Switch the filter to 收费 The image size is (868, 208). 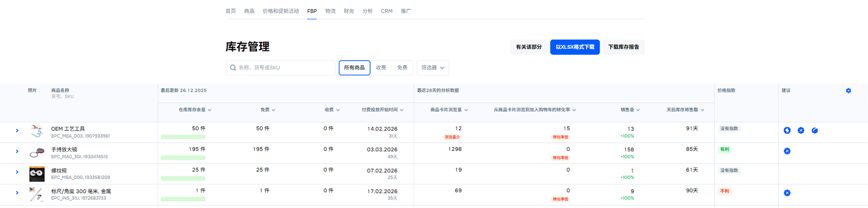pyautogui.click(x=381, y=68)
